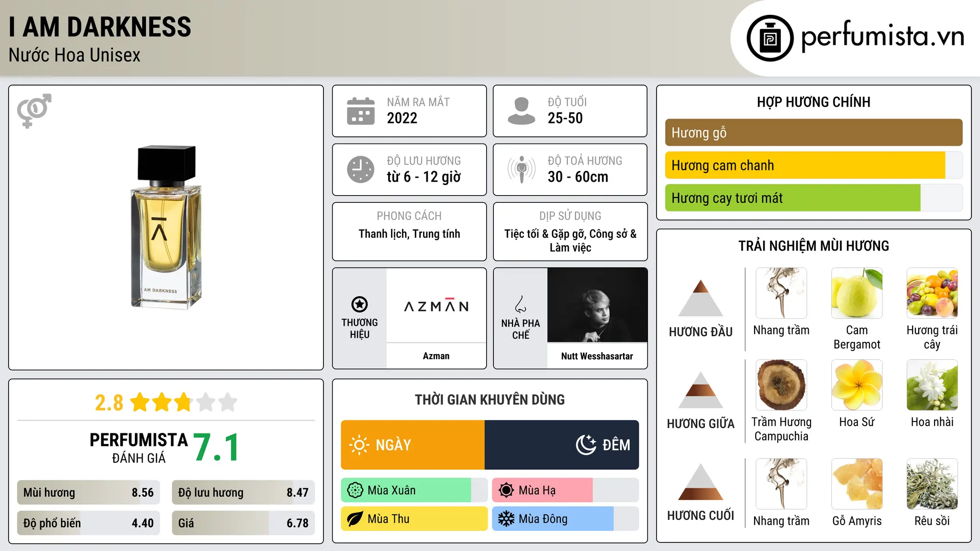
Task: Select the Gỗ Amyris note image
Action: click(x=857, y=484)
